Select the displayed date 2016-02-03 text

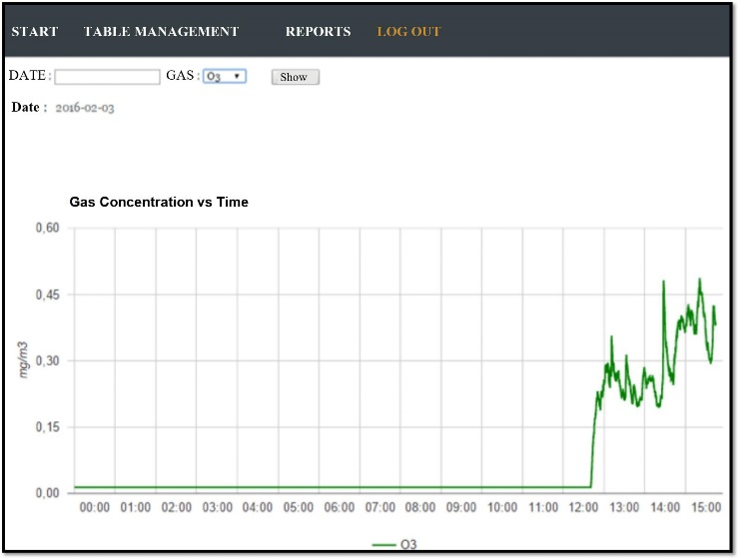pyautogui.click(x=85, y=108)
